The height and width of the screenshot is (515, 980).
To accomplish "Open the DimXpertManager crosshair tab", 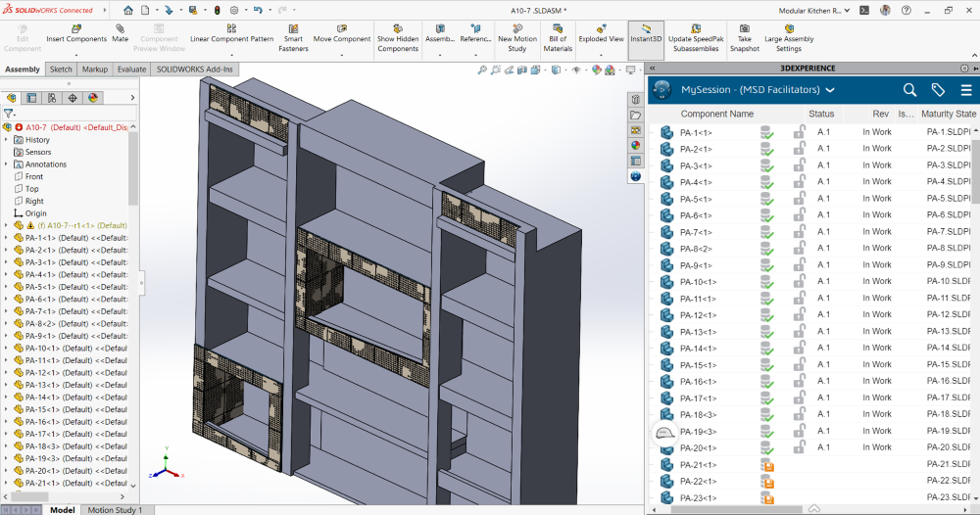I will point(73,97).
